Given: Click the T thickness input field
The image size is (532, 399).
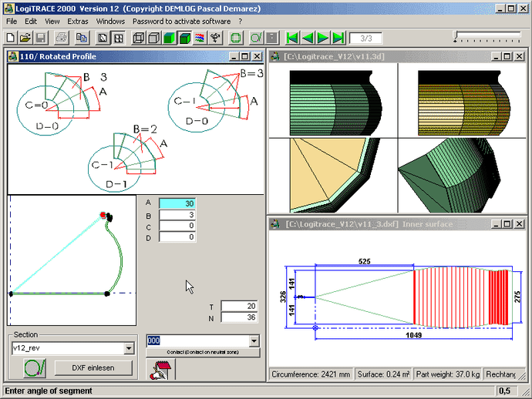Looking at the screenshot, I should [239, 306].
